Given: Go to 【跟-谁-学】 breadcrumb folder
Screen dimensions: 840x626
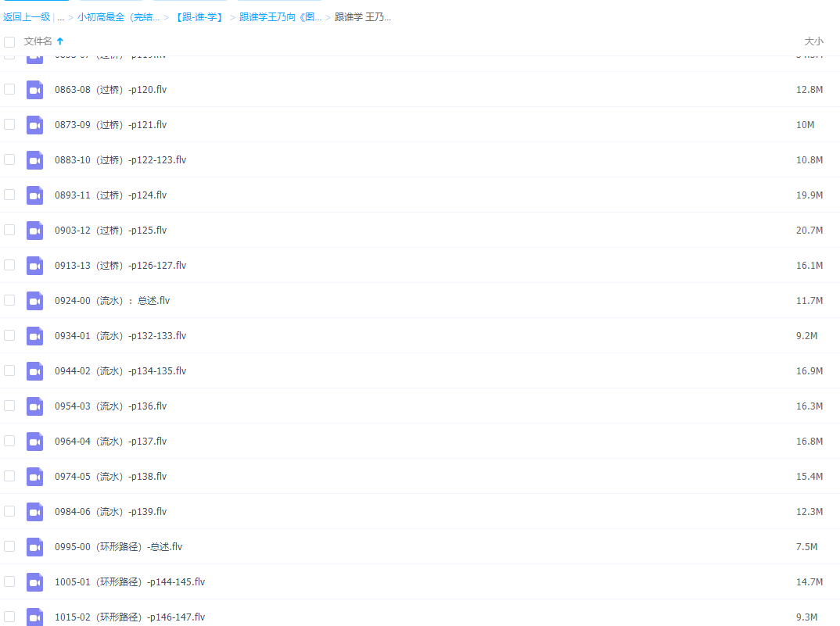Looking at the screenshot, I should tap(198, 17).
